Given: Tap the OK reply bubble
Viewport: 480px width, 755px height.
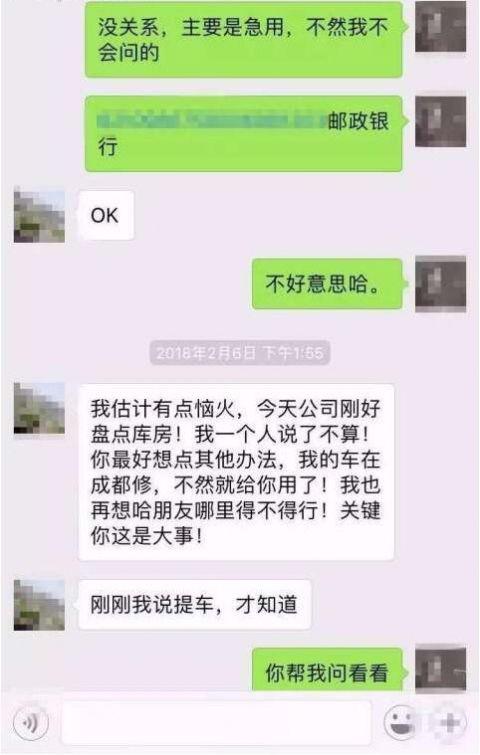Looking at the screenshot, I should click(x=106, y=216).
